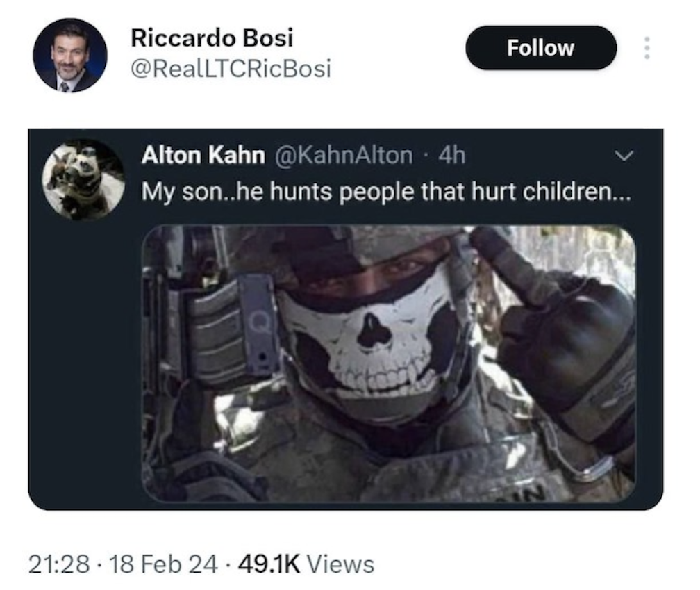Open the three-dot more options menu
The height and width of the screenshot is (590, 700).
(647, 48)
